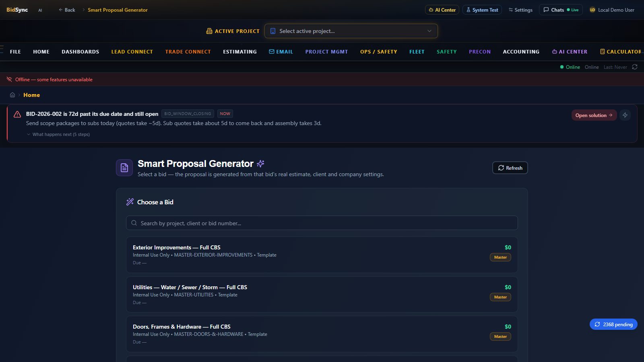Click the hamburger menu icon left of FILE
The width and height of the screenshot is (644, 362).
click(2, 49)
